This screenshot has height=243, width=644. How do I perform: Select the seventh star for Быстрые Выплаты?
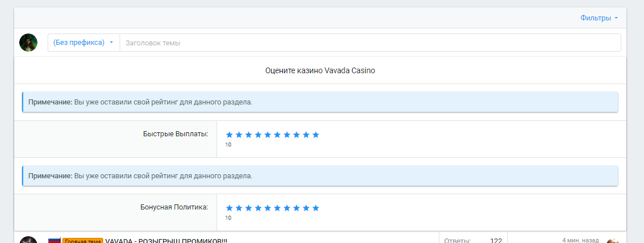coord(287,135)
